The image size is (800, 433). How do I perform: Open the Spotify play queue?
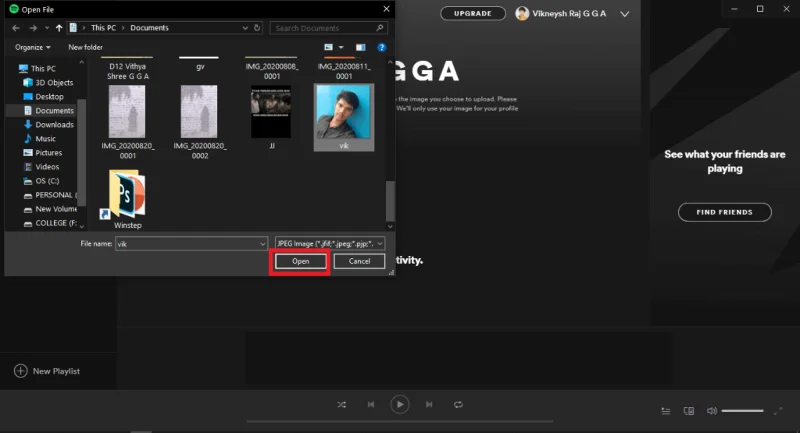pos(666,411)
